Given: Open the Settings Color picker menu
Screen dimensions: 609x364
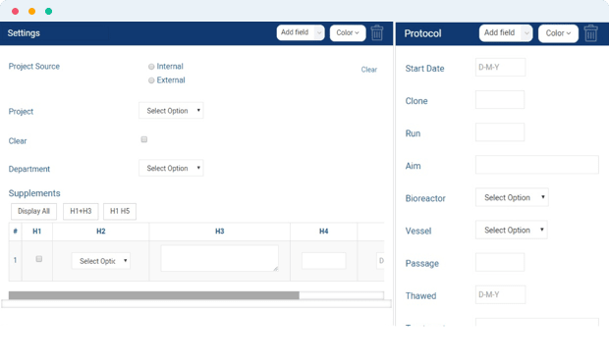Looking at the screenshot, I should click(x=348, y=33).
